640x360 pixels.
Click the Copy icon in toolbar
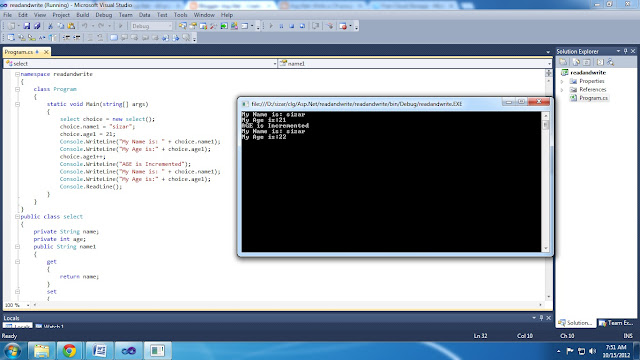(60, 26)
